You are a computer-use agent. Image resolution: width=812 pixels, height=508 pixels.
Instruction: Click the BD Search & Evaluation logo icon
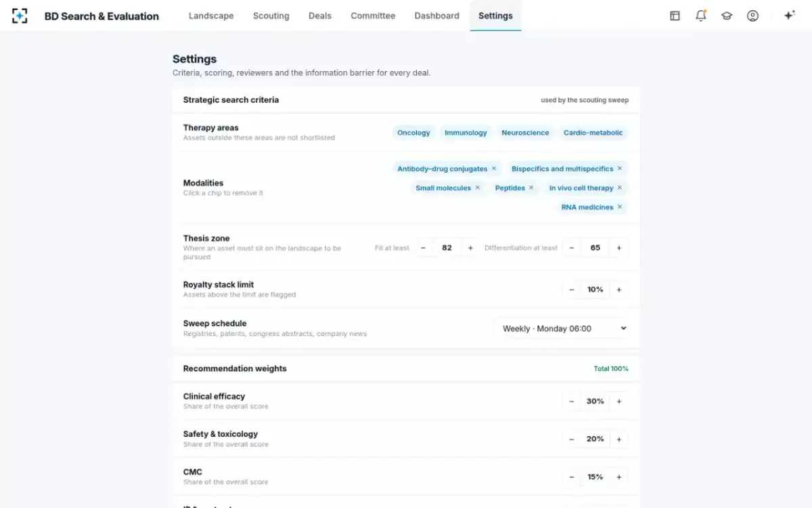[20, 16]
